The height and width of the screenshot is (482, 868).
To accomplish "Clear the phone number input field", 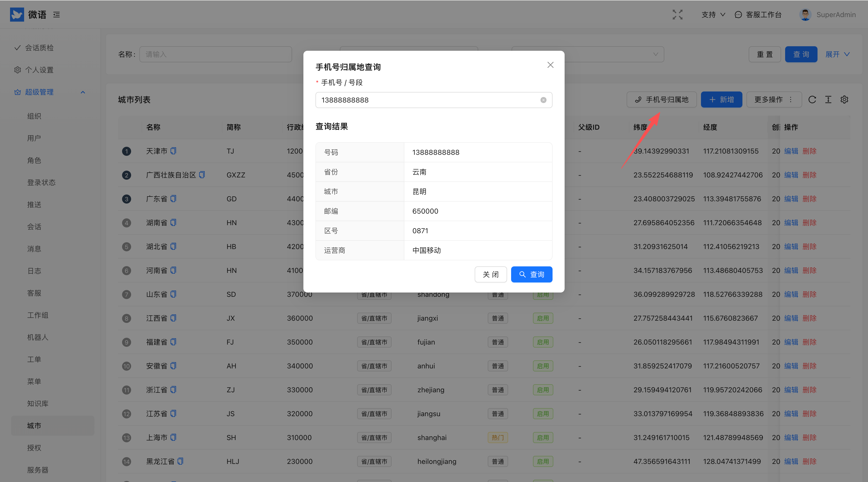I will [x=543, y=100].
